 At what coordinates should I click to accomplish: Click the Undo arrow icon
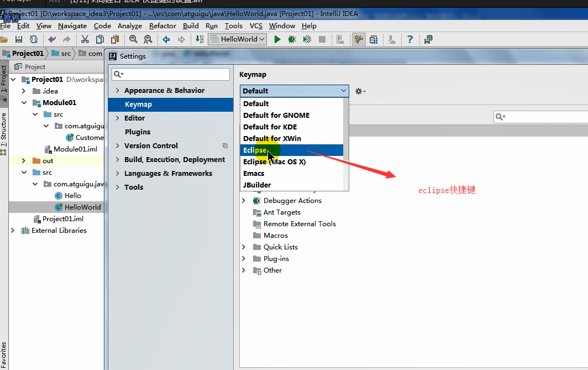click(52, 39)
